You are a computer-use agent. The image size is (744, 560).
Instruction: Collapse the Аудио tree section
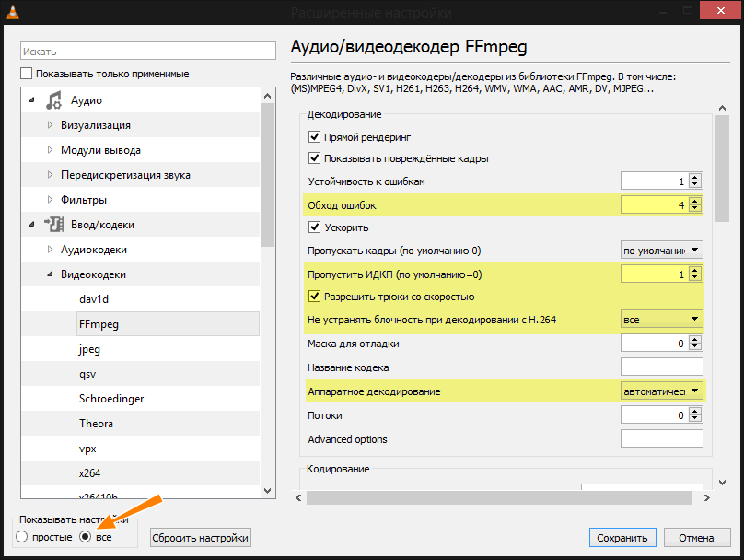coord(31,100)
